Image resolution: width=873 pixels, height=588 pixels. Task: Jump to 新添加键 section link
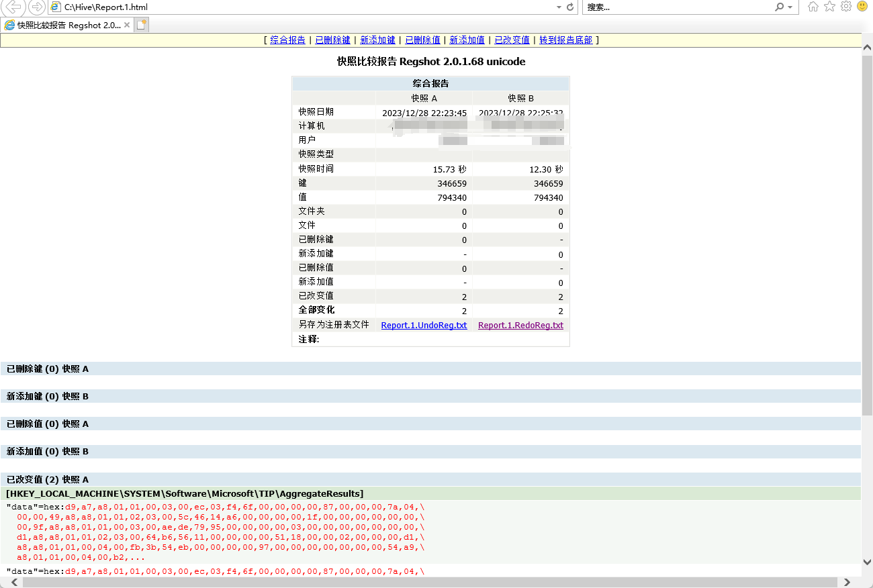tap(377, 40)
